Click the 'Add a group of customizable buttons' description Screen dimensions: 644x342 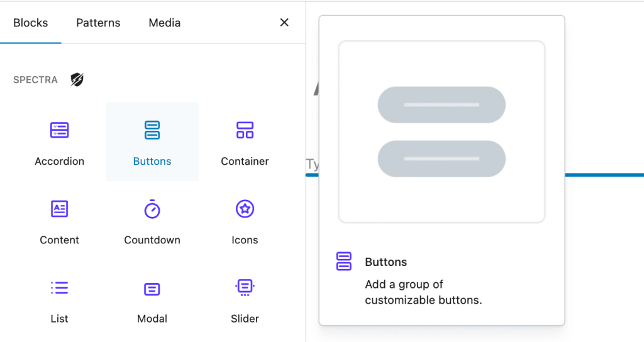423,292
